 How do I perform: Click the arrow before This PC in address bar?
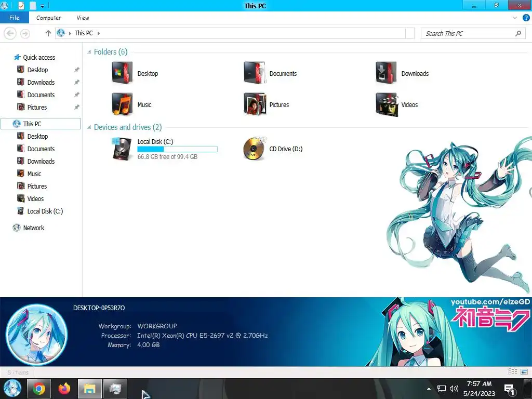(x=70, y=33)
